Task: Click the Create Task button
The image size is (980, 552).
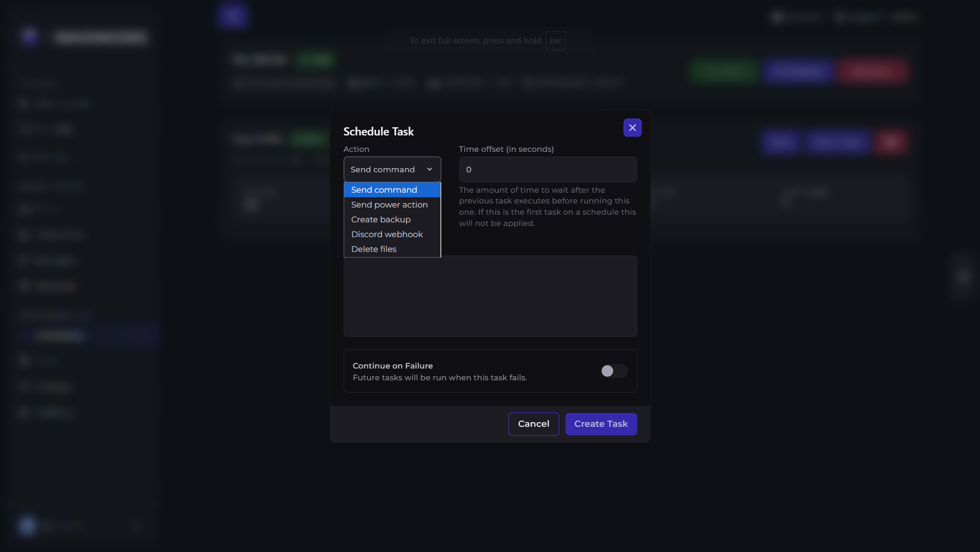Action: click(x=601, y=424)
